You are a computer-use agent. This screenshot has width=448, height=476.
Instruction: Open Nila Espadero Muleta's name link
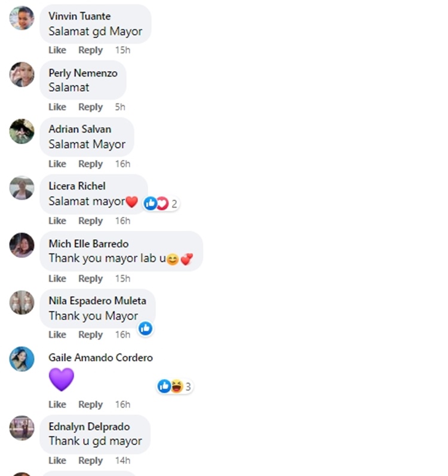[x=97, y=301]
